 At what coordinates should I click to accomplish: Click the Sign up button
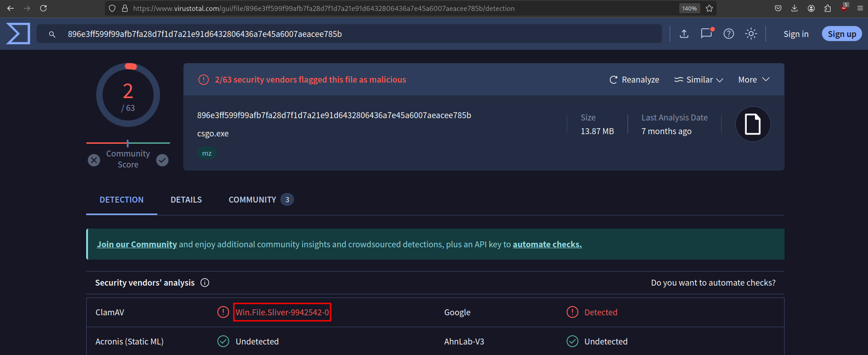[842, 34]
